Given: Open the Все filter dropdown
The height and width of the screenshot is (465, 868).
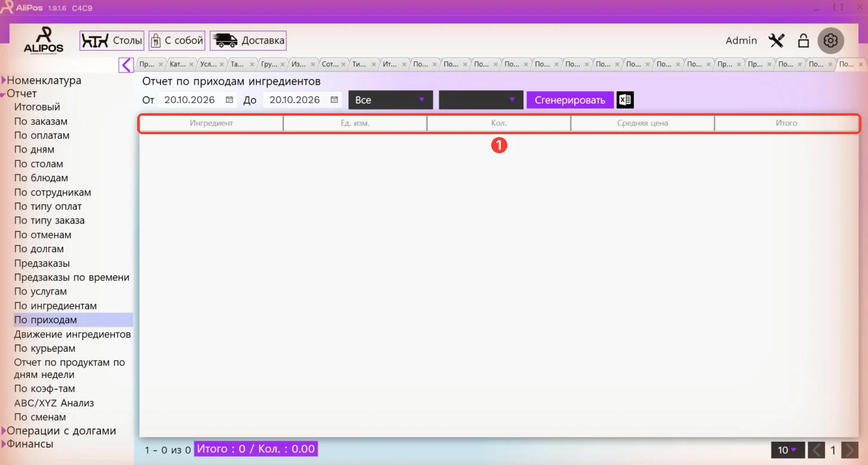Looking at the screenshot, I should (x=390, y=100).
